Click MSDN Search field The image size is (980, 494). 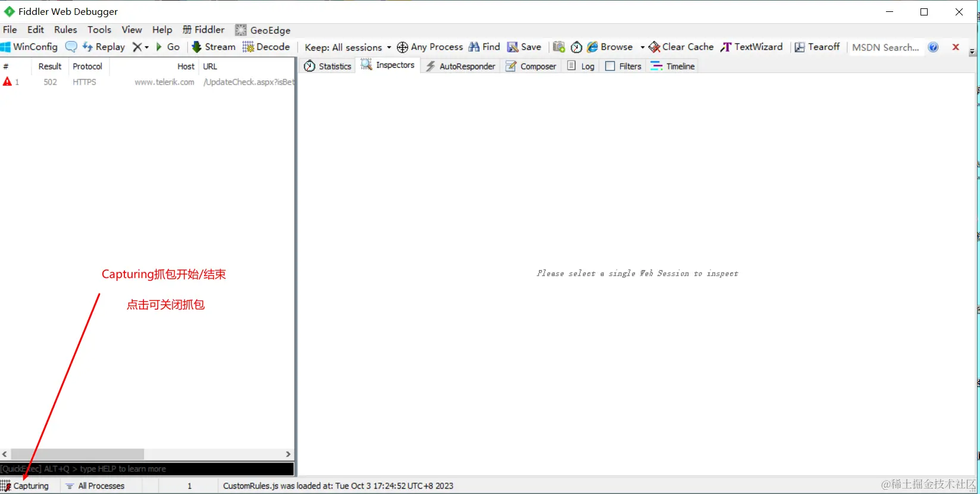(x=885, y=47)
